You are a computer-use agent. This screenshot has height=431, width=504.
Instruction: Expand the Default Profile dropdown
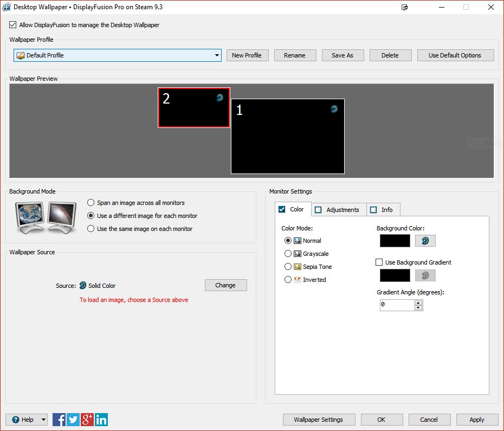point(217,55)
